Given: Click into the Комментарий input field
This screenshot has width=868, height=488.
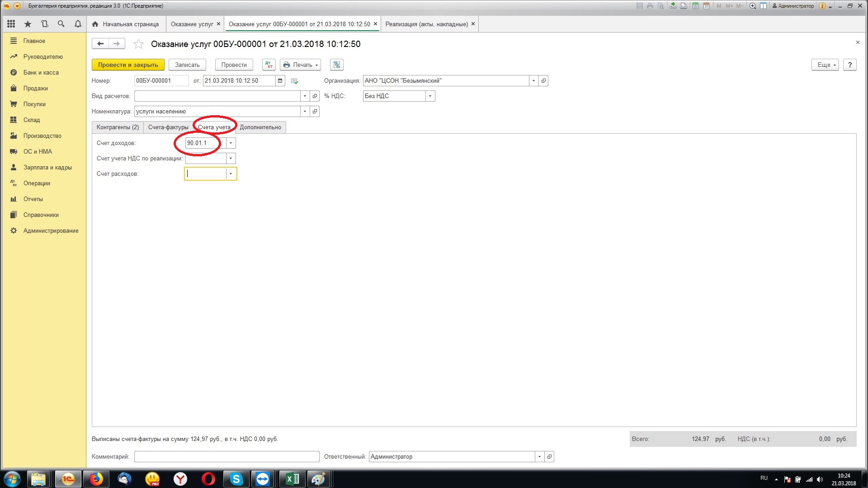Looking at the screenshot, I should (x=226, y=457).
